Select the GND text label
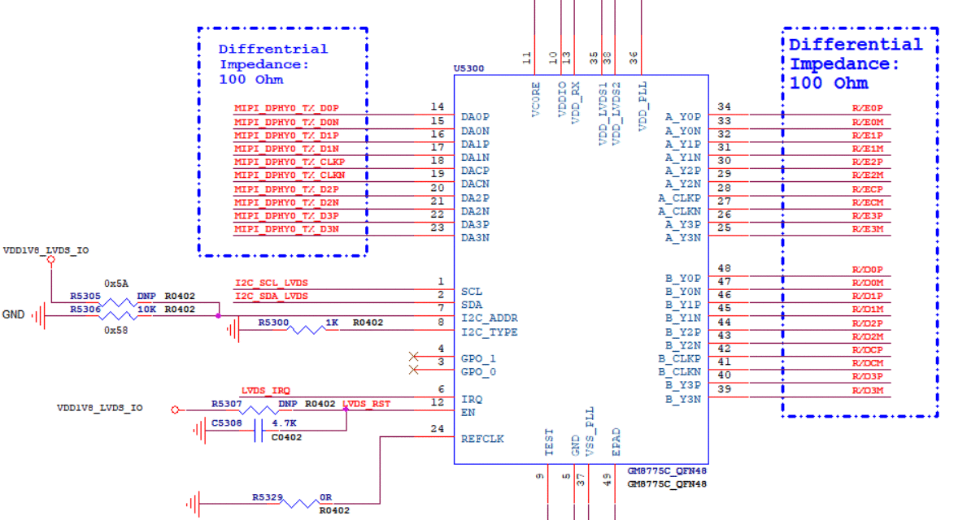980x520 pixels. (x=13, y=314)
